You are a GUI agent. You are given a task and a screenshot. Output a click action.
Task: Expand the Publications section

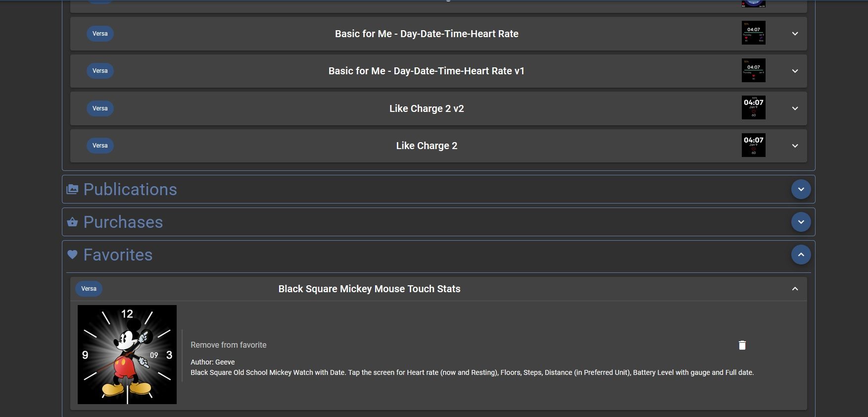point(801,189)
